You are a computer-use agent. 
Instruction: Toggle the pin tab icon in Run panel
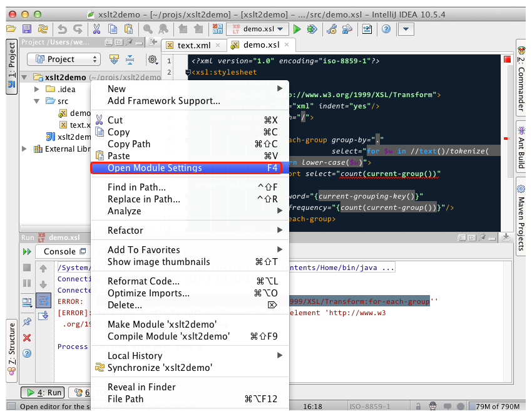click(x=27, y=322)
